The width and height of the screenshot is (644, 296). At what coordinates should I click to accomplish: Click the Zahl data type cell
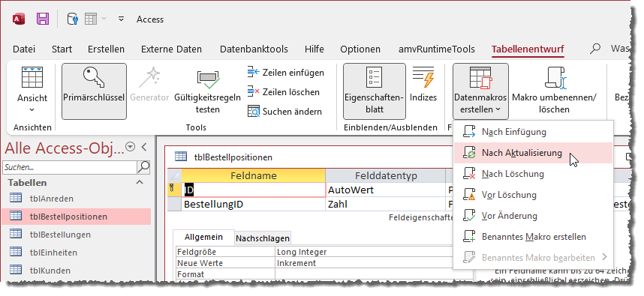385,204
